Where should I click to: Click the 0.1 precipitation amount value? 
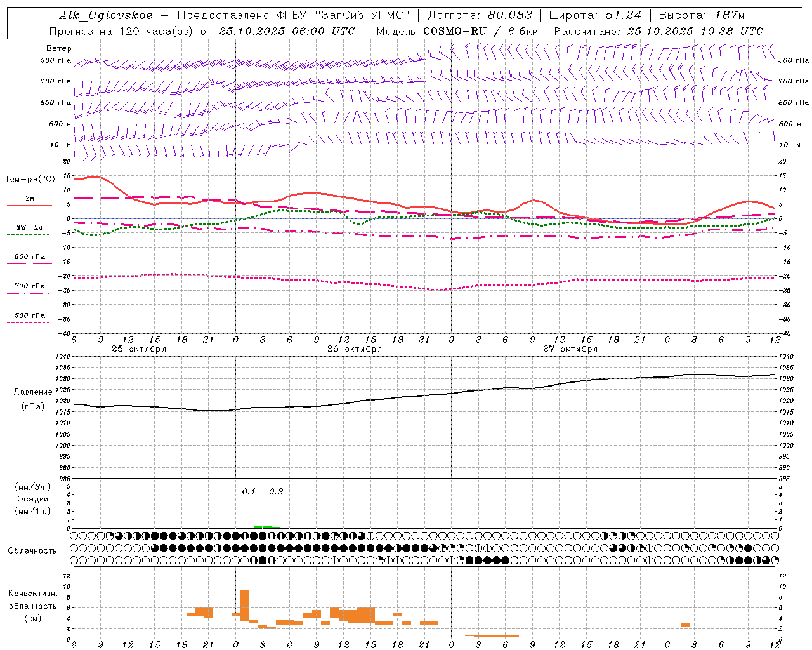click(x=249, y=492)
